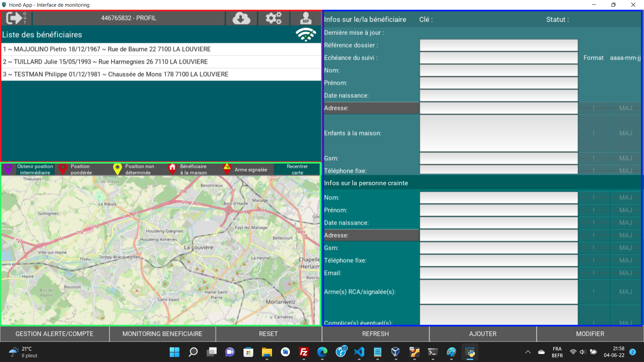Open settings with the gears icon

(x=273, y=18)
